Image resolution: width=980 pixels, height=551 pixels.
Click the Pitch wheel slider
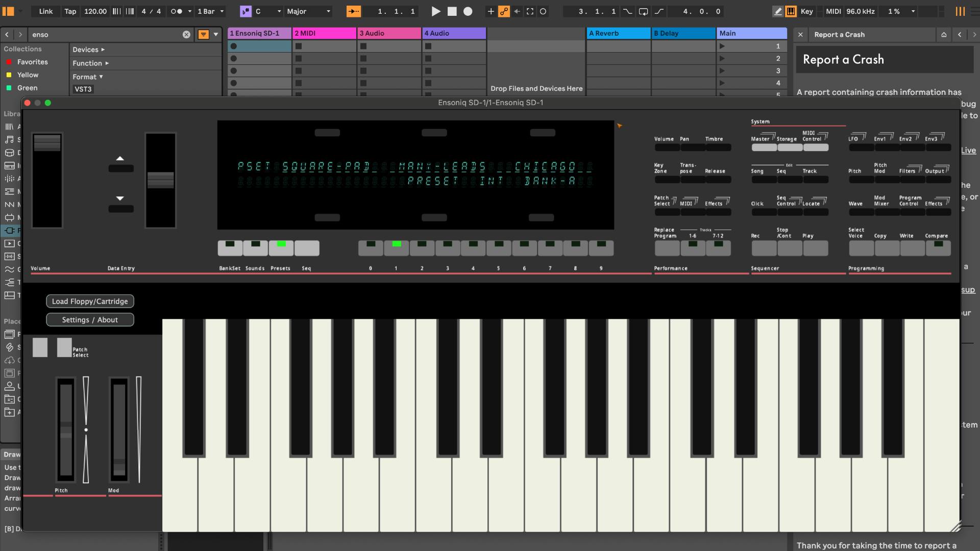pos(66,429)
